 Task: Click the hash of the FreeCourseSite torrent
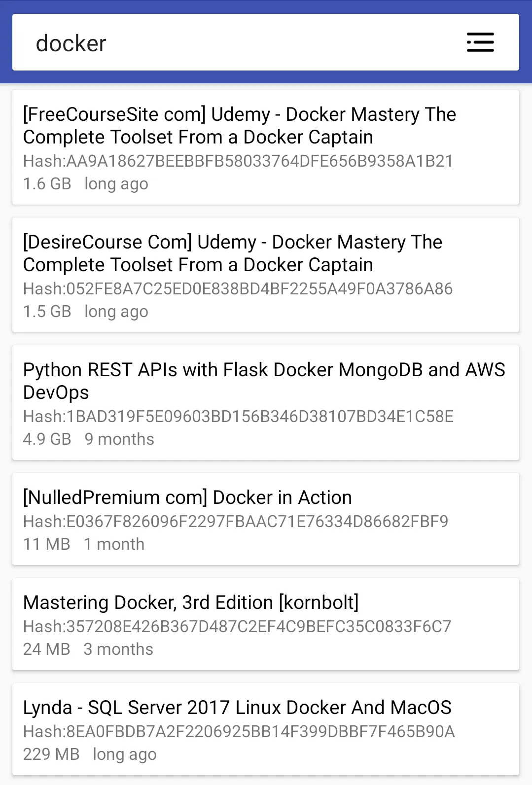coord(238,161)
